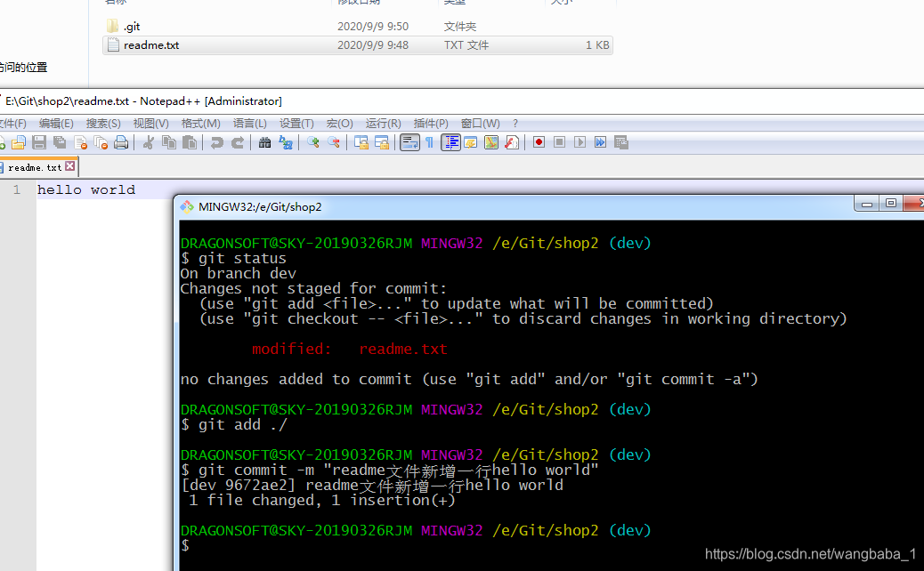924x571 pixels.
Task: Open the Function List toolbar icon
Action: pos(512,142)
